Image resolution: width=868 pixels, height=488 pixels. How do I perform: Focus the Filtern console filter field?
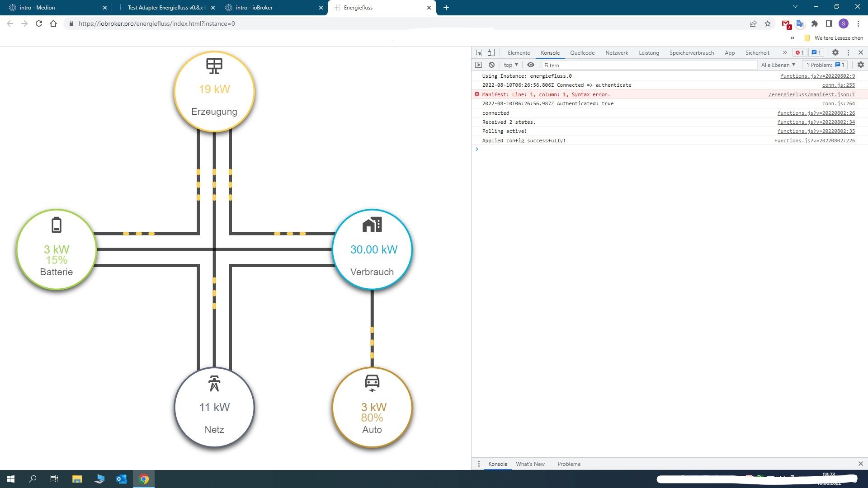[649, 65]
